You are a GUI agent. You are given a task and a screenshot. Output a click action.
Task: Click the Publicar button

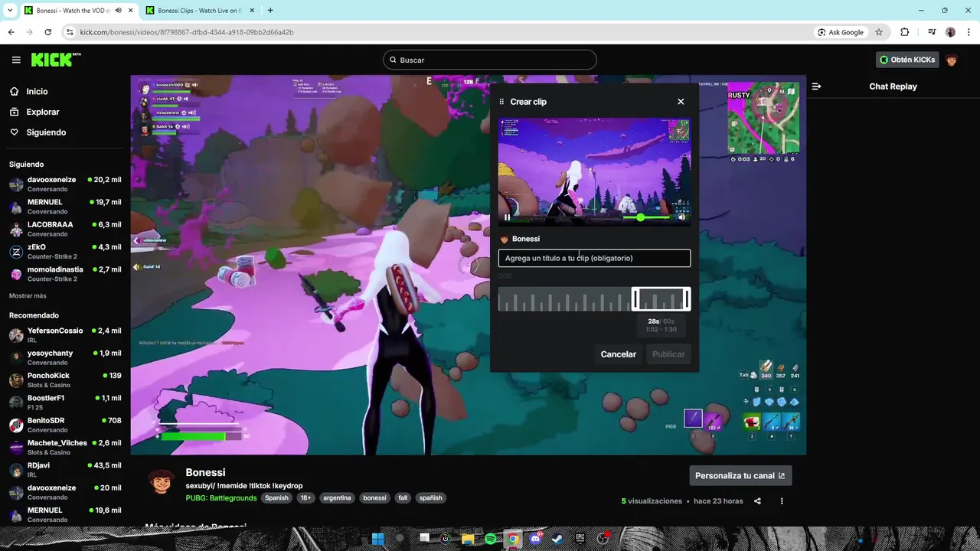668,354
